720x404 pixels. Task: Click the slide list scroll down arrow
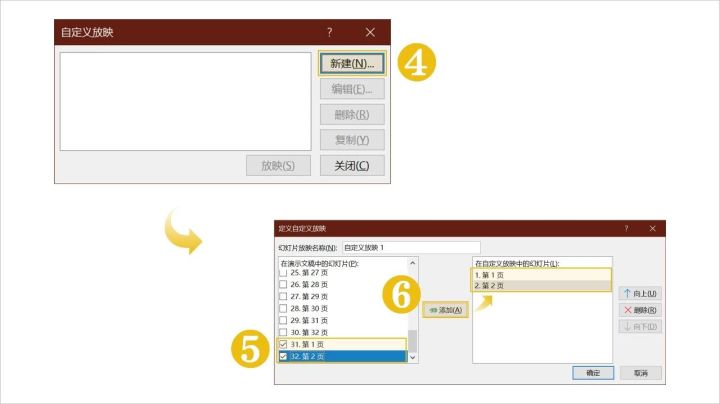pos(412,357)
